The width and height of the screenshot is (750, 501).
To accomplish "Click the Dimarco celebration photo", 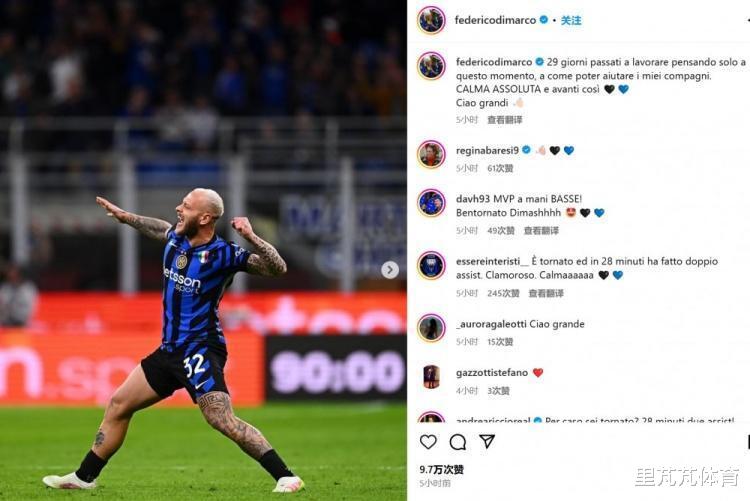I will pos(203,250).
